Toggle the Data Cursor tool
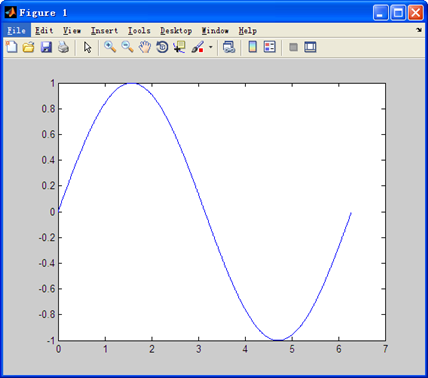The image size is (428, 378). coord(179,47)
